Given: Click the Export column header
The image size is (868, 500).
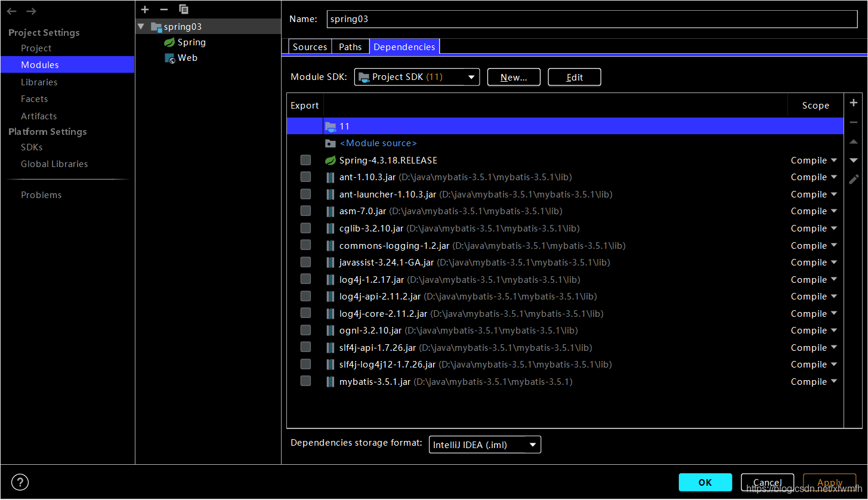Looking at the screenshot, I should [x=305, y=106].
